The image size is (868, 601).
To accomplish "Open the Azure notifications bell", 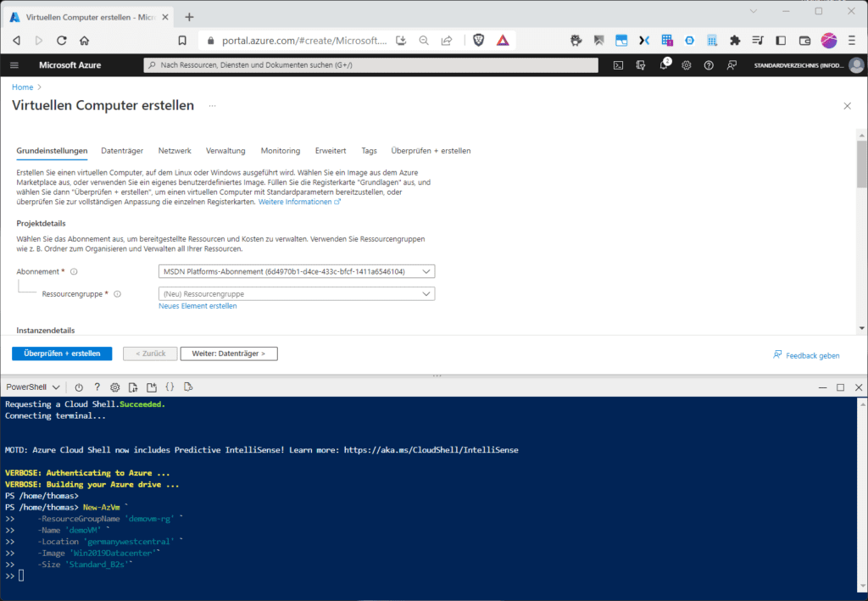I will coord(664,65).
